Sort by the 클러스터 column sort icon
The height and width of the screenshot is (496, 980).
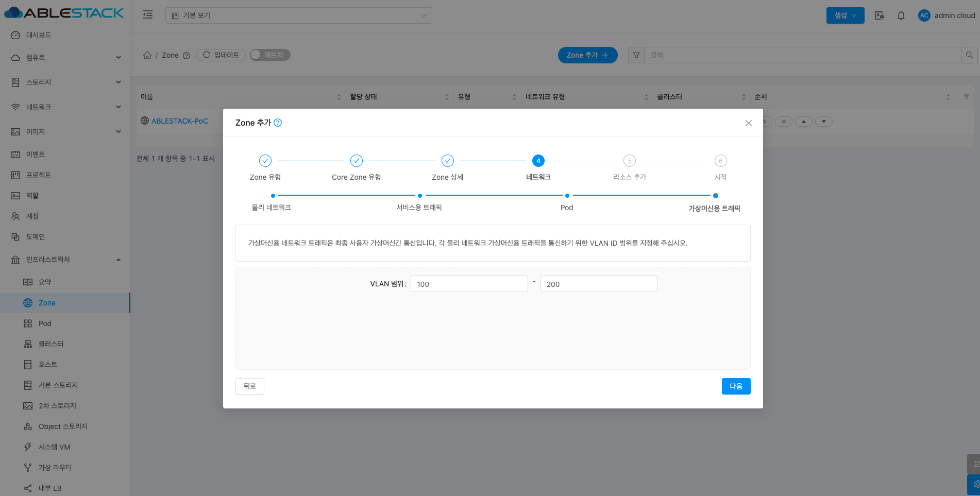pyautogui.click(x=744, y=97)
